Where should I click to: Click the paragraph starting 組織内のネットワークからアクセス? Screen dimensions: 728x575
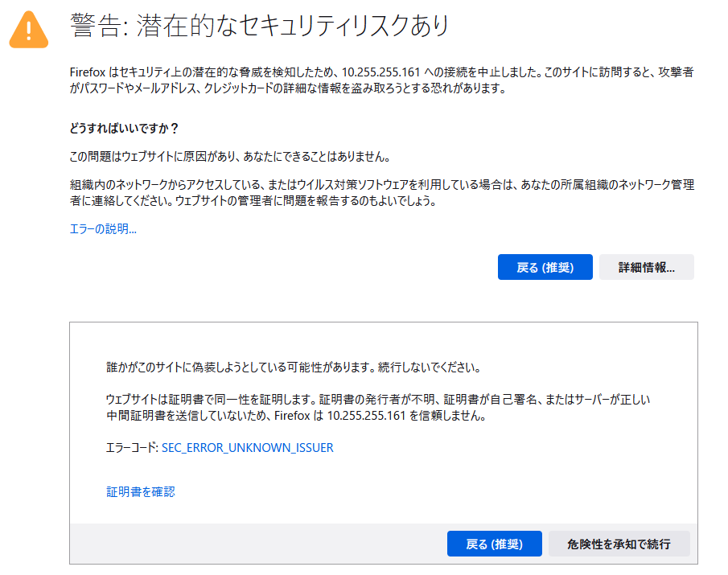point(381,192)
